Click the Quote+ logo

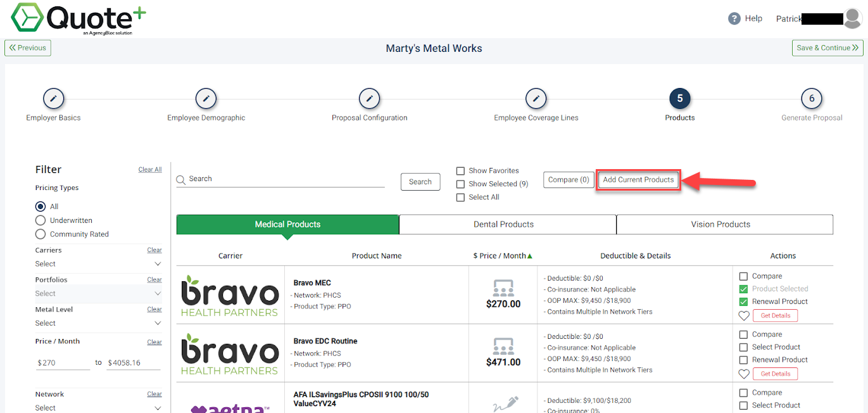pyautogui.click(x=79, y=19)
